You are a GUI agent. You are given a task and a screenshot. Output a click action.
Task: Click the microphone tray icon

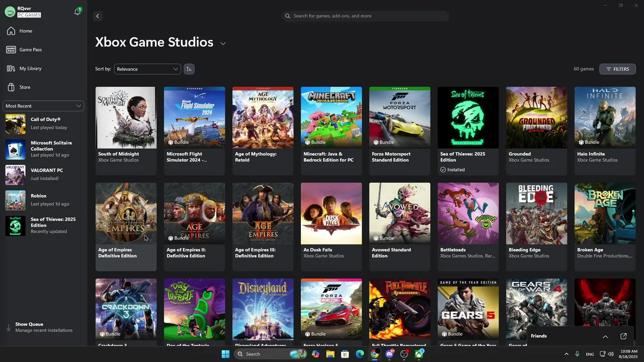pos(577,354)
